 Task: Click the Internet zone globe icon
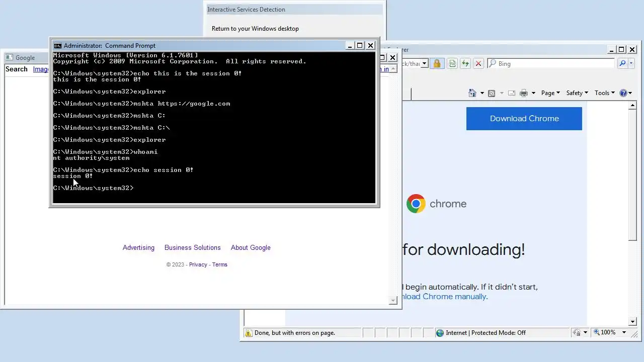pyautogui.click(x=440, y=333)
